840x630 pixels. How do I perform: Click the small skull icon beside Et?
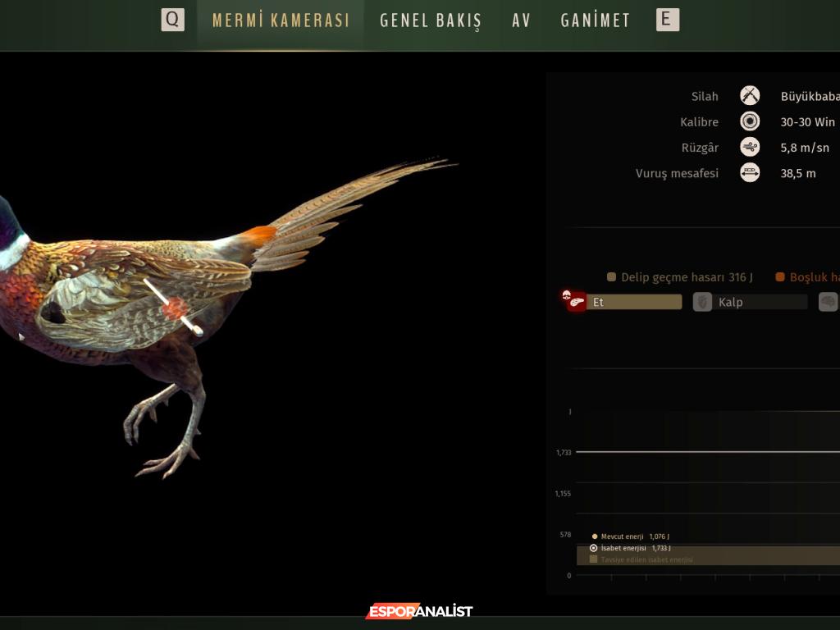pyautogui.click(x=566, y=294)
